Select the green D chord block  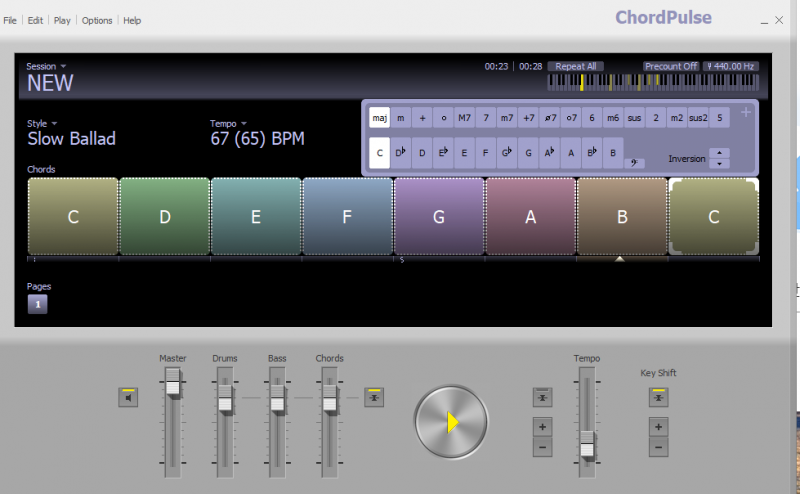pyautogui.click(x=164, y=216)
